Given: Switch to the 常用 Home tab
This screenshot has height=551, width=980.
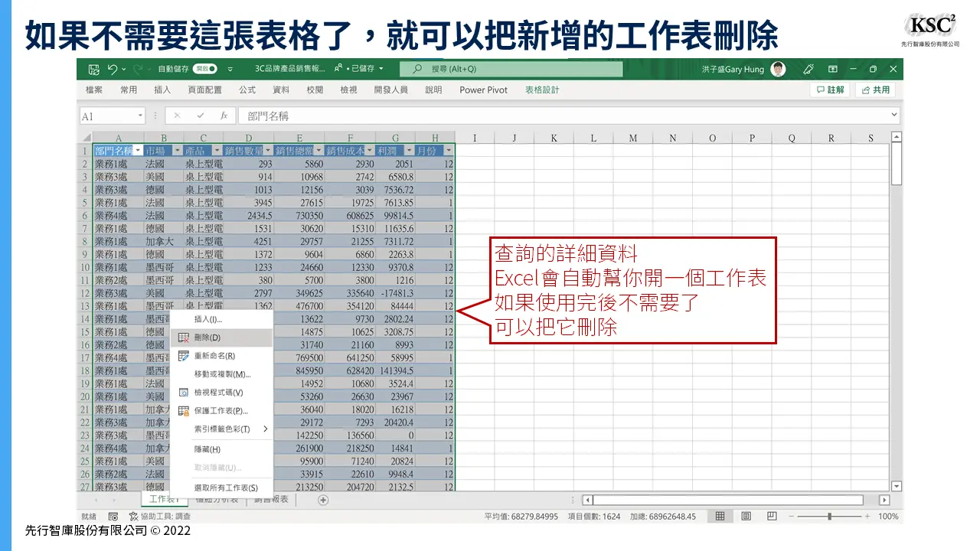Looking at the screenshot, I should (129, 90).
